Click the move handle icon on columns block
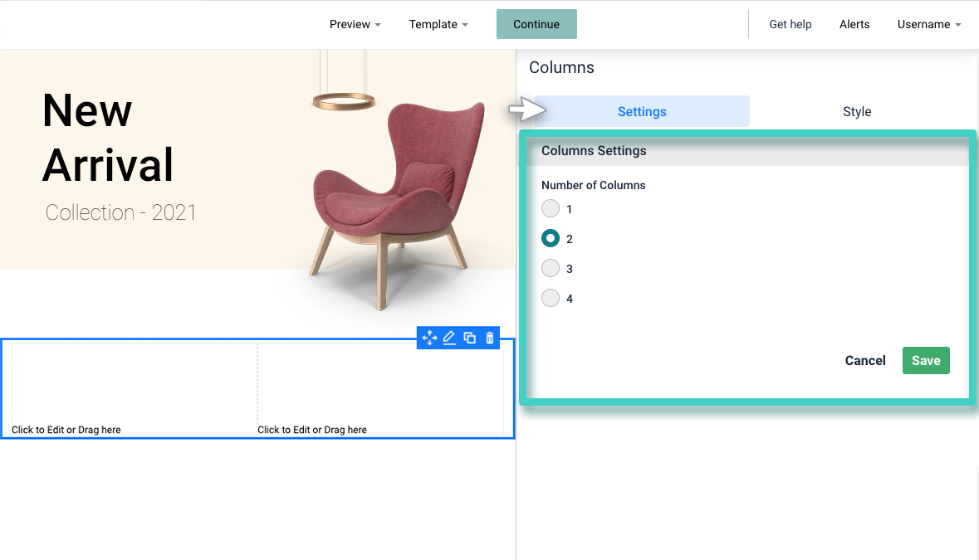Image resolution: width=979 pixels, height=560 pixels. click(x=429, y=338)
